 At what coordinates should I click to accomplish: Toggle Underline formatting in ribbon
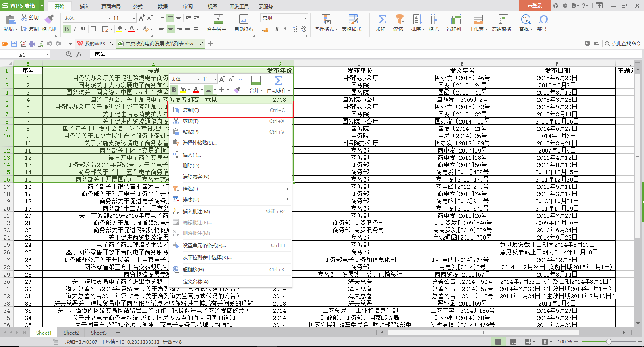click(x=83, y=29)
